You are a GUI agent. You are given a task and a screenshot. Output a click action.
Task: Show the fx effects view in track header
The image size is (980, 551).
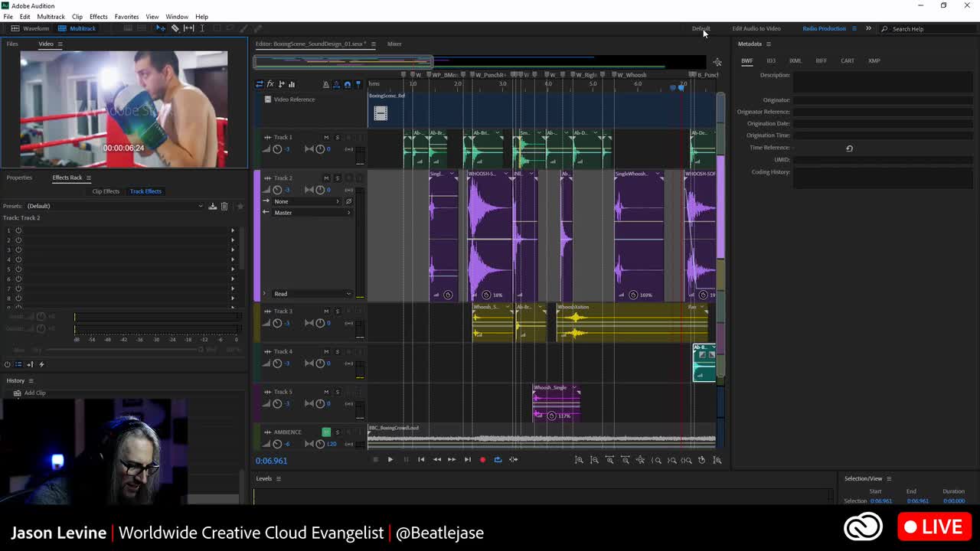coord(270,84)
